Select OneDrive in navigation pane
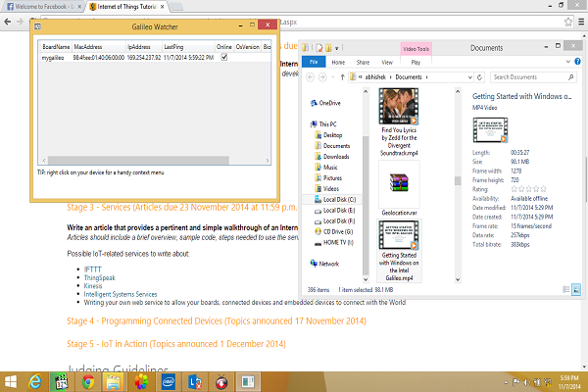 [x=325, y=103]
